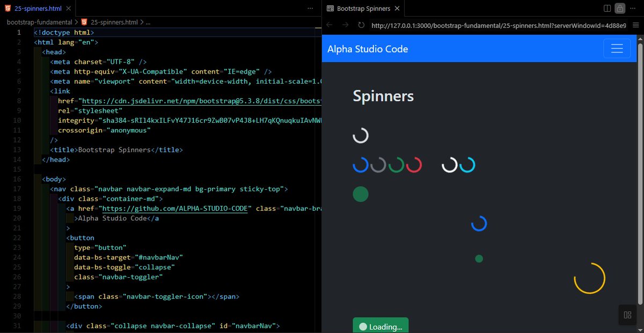Click the small green dot spinner
Viewport: 644px width, 333px height.
click(479, 258)
